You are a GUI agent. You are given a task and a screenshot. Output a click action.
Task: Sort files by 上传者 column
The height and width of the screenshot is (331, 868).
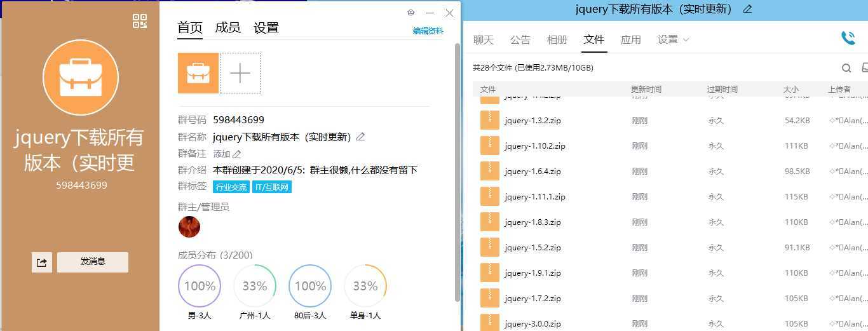click(x=839, y=90)
